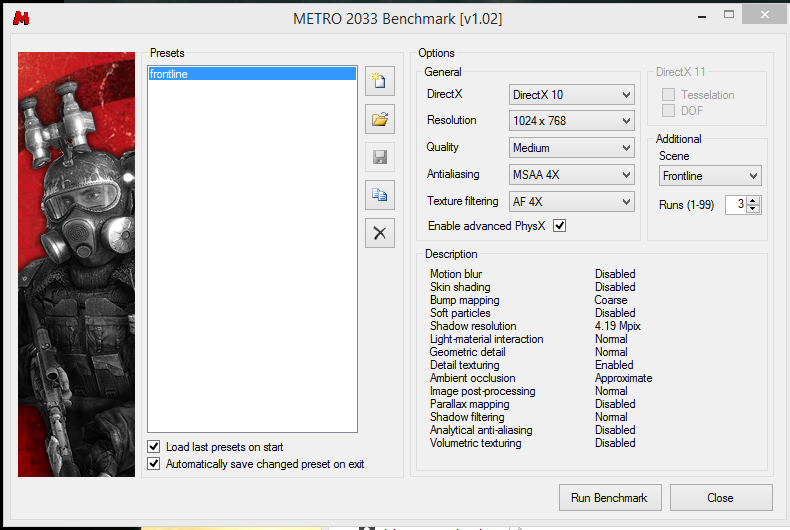Screen dimensions: 790x530
Task: Click the 'Soft particles' label
Action: pos(460,313)
